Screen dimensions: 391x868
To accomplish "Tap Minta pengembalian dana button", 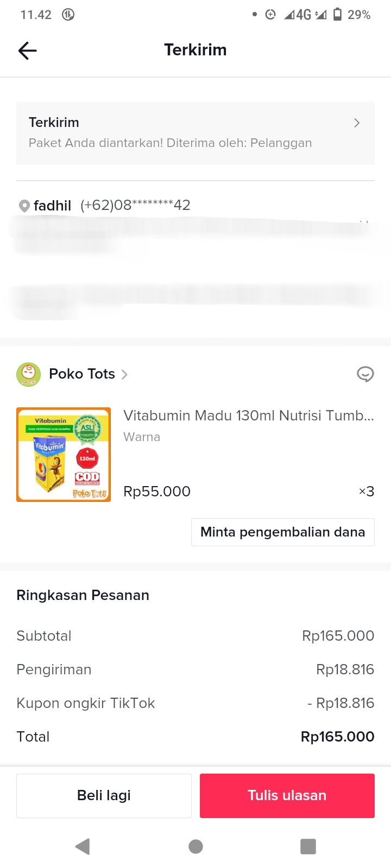I will click(x=282, y=532).
